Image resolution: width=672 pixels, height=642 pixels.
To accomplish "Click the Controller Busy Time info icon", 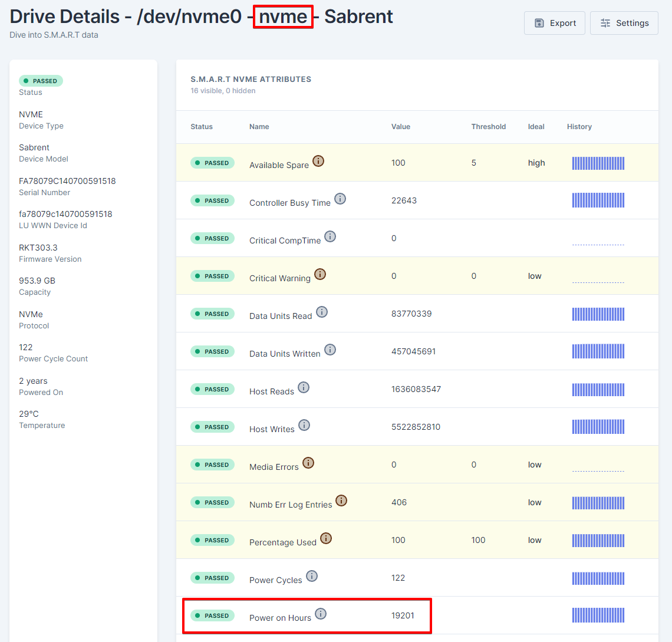I will click(x=340, y=199).
